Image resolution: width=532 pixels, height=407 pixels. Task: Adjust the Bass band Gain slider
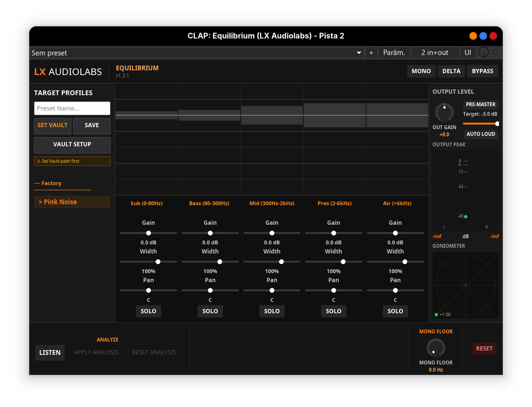click(x=210, y=233)
